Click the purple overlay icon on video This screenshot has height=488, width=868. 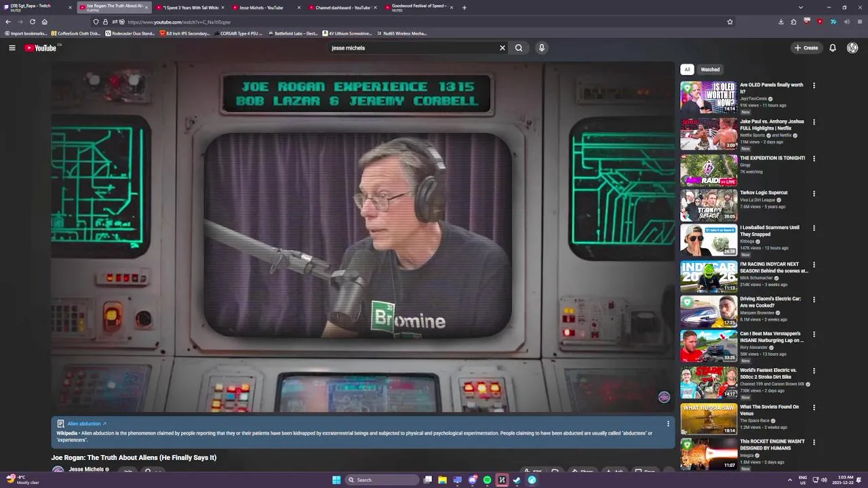664,397
